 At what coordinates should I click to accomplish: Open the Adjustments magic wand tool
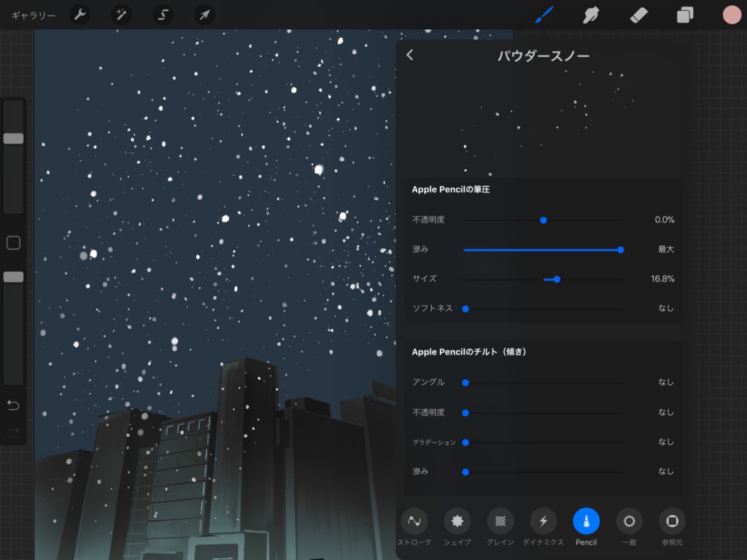(x=121, y=15)
